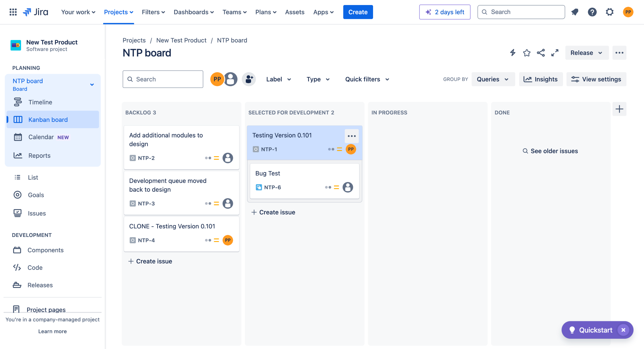Click the add people icon
Viewport: 644px width, 349px height.
tap(249, 79)
